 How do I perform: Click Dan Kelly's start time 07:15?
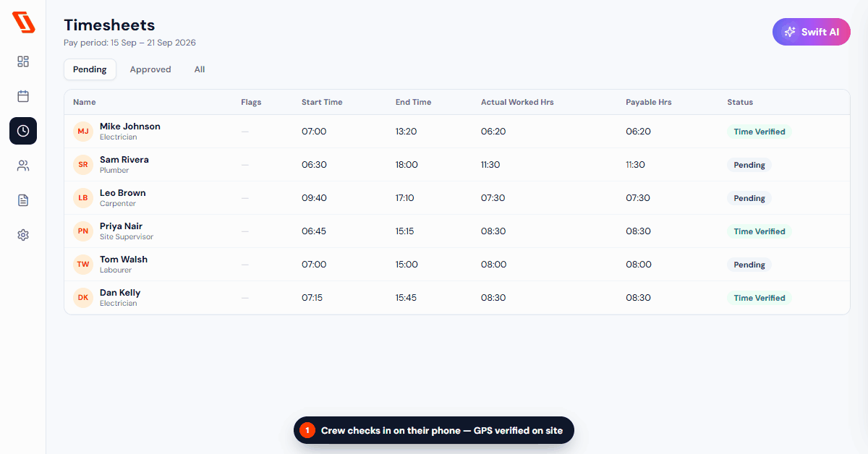click(312, 298)
